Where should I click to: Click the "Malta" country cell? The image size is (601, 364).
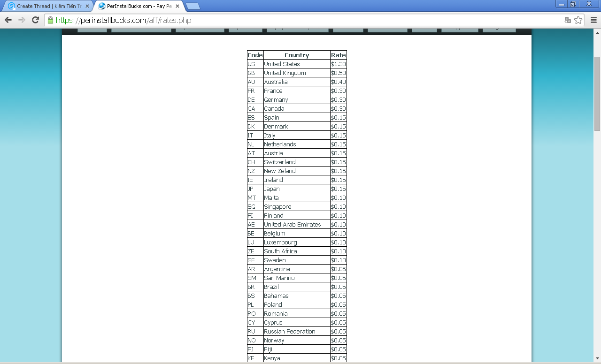[x=297, y=197]
